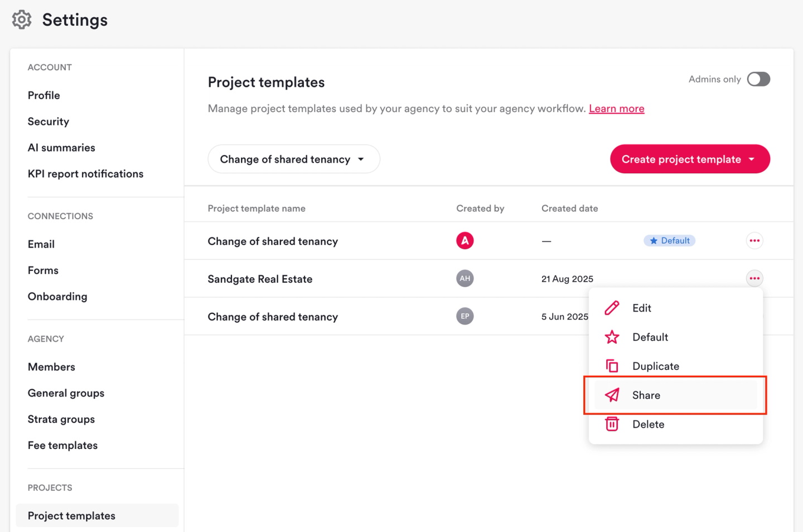The width and height of the screenshot is (803, 532).
Task: Select Delete from the context menu
Action: [648, 424]
